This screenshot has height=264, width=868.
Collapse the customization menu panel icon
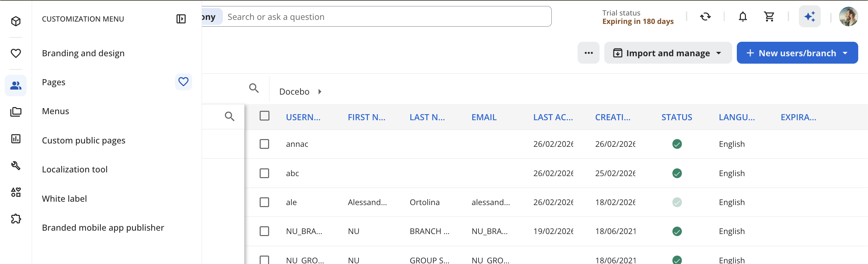coord(181,19)
